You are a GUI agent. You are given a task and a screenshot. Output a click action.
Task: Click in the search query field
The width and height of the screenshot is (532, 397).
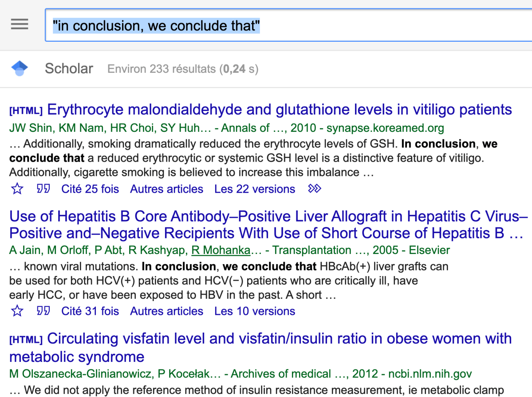(288, 26)
